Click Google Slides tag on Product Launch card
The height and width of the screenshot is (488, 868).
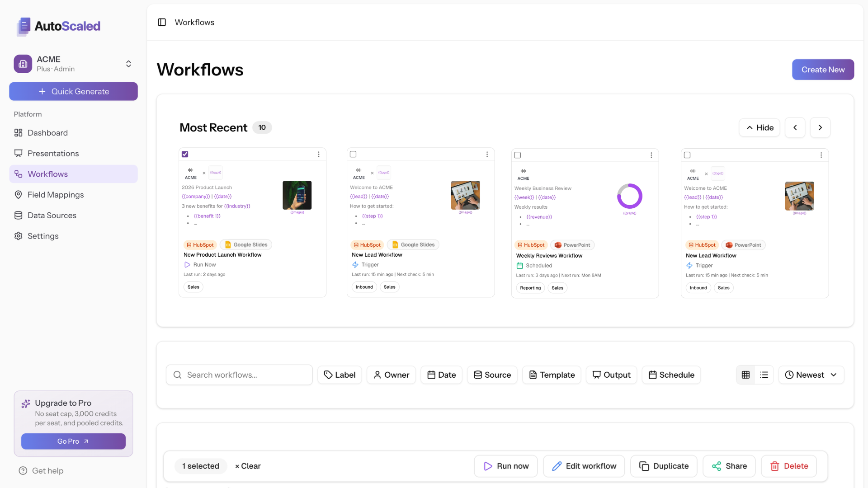[x=246, y=245]
